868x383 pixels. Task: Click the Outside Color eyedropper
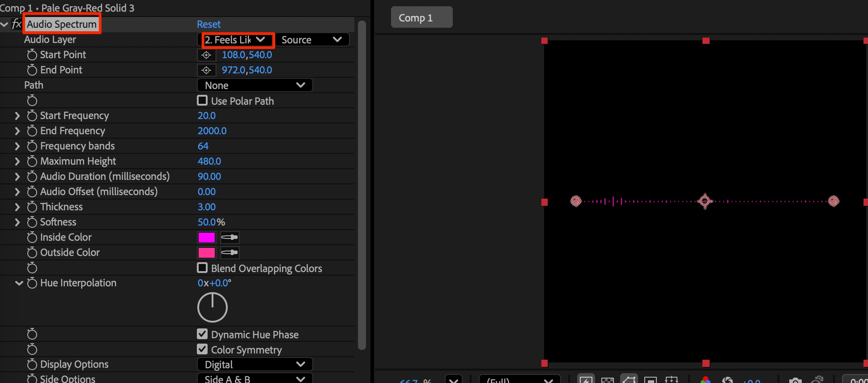coord(230,253)
